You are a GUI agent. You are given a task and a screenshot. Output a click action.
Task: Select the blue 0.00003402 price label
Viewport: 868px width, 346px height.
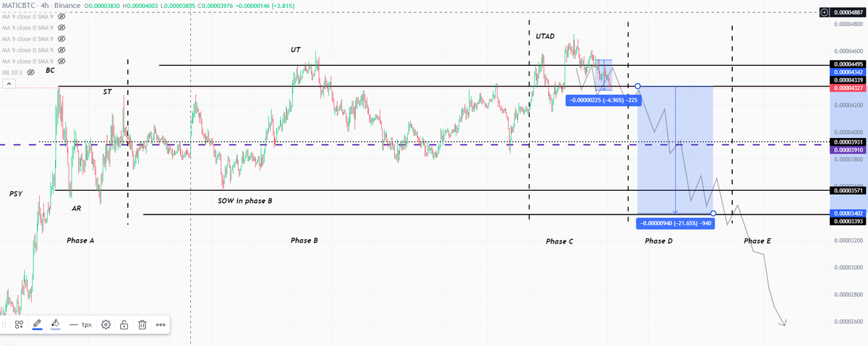coord(848,214)
